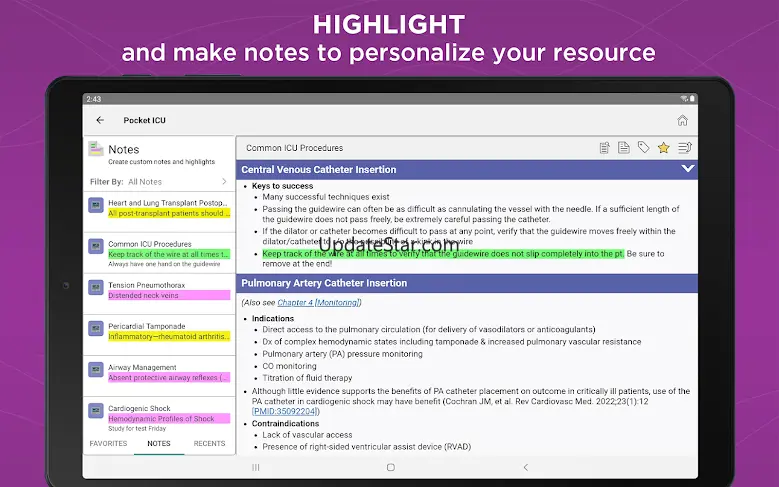Toggle the yellow favorite star

[x=663, y=148]
